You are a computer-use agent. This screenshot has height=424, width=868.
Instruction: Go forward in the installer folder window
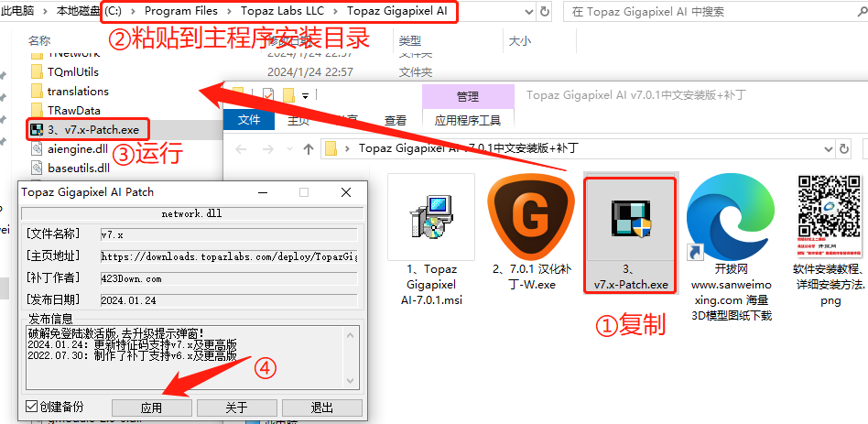268,149
